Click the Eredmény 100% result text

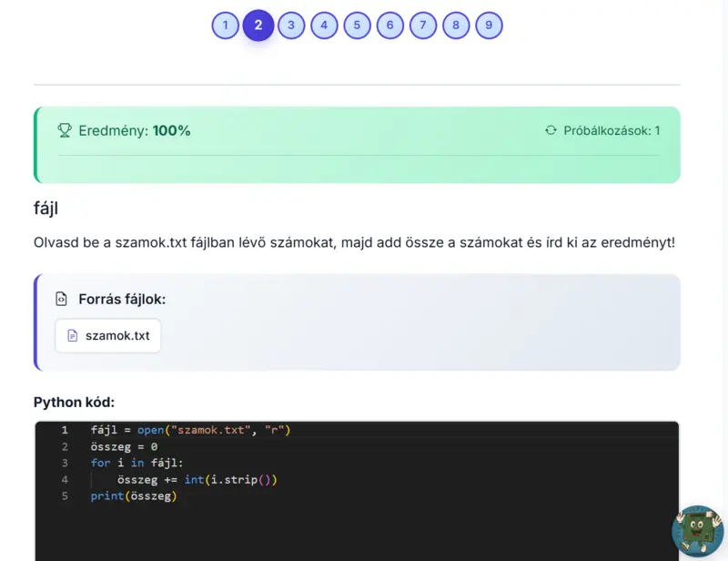134,130
